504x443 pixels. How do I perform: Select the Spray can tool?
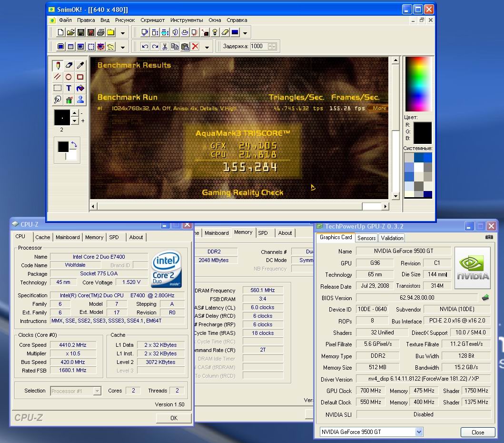pos(69,100)
